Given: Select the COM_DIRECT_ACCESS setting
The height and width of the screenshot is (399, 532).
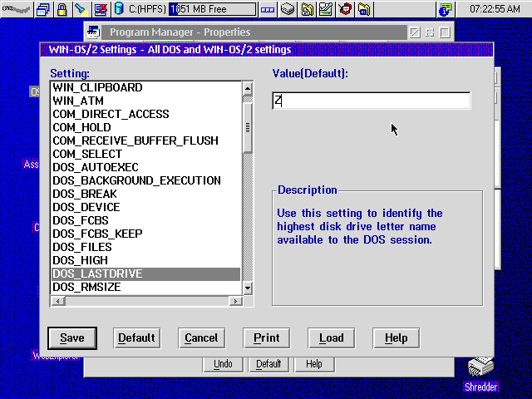Looking at the screenshot, I should pyautogui.click(x=146, y=114).
